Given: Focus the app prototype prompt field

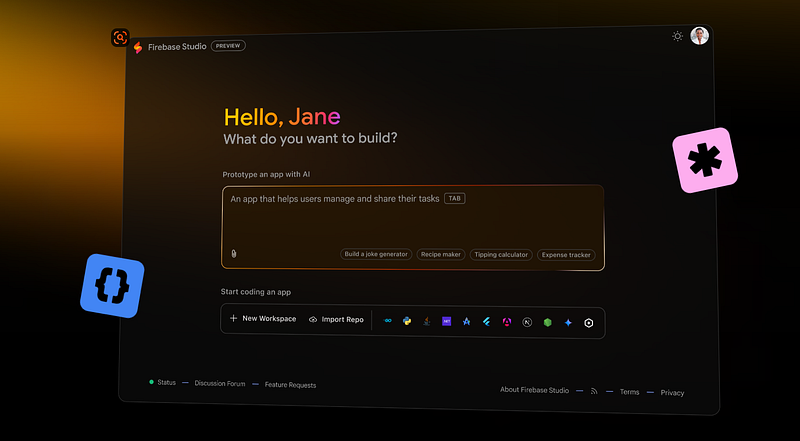Looking at the screenshot, I should point(413,228).
